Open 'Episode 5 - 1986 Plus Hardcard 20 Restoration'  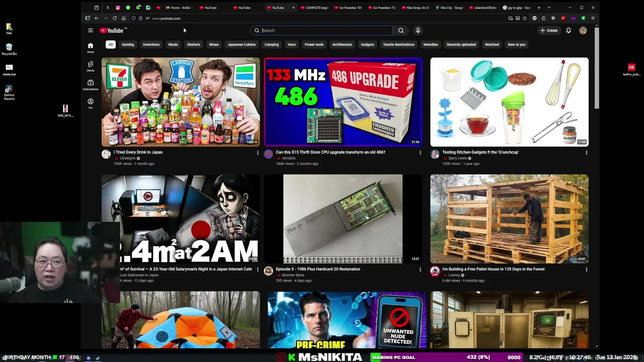point(317,269)
